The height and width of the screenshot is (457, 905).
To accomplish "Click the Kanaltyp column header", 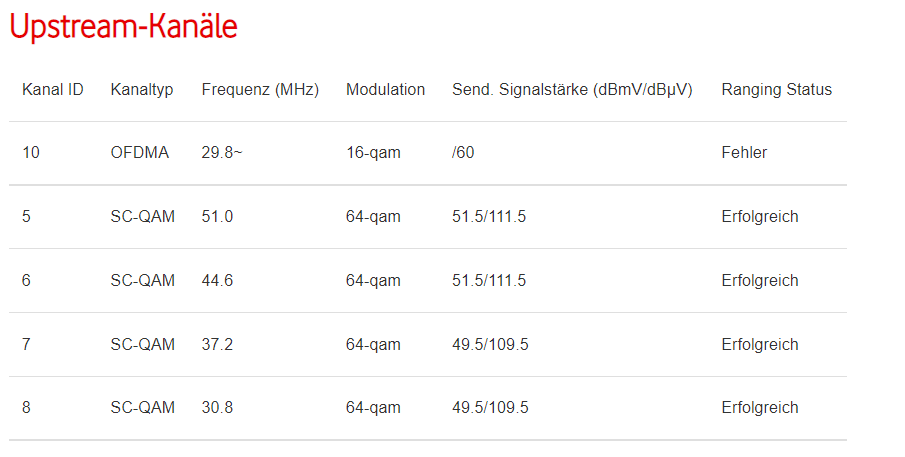I will click(x=142, y=90).
